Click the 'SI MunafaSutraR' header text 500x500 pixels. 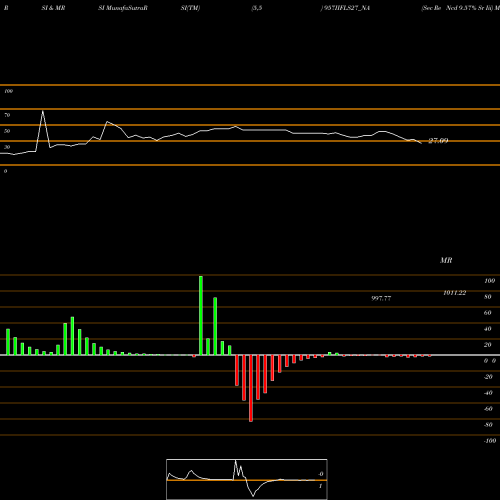(123, 8)
